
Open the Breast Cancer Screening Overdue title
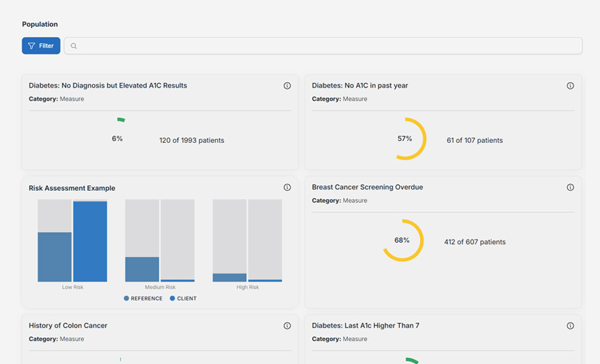tap(367, 187)
